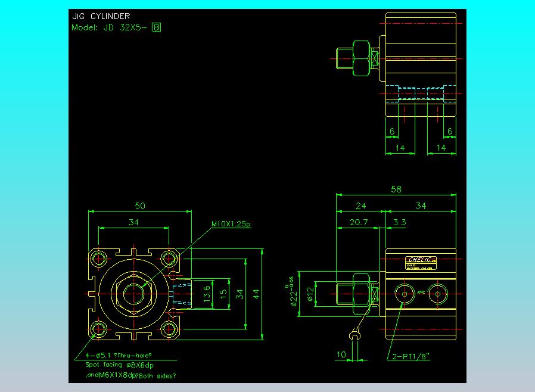Screen dimensions: 535x392
Task: Click the "20.7" dimension value
Action: [x=359, y=222]
